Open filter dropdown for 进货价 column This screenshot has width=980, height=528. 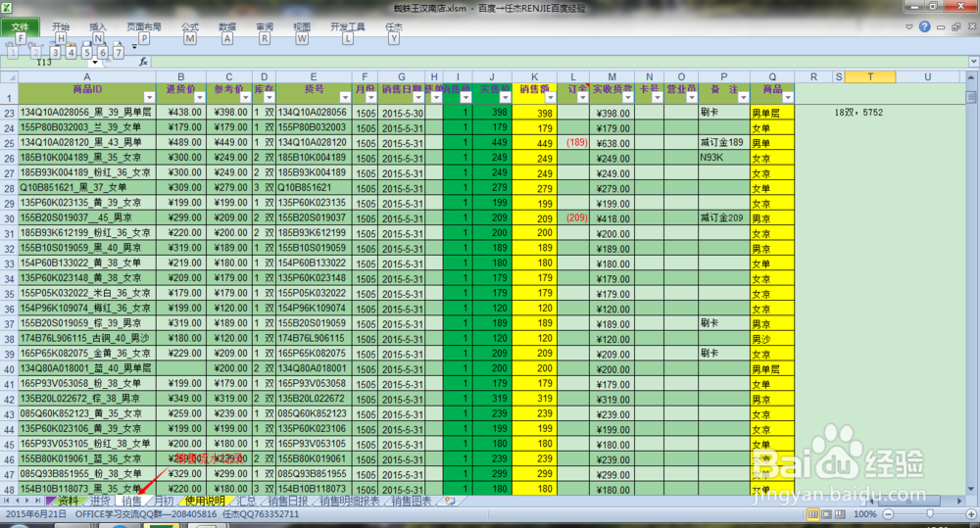199,98
